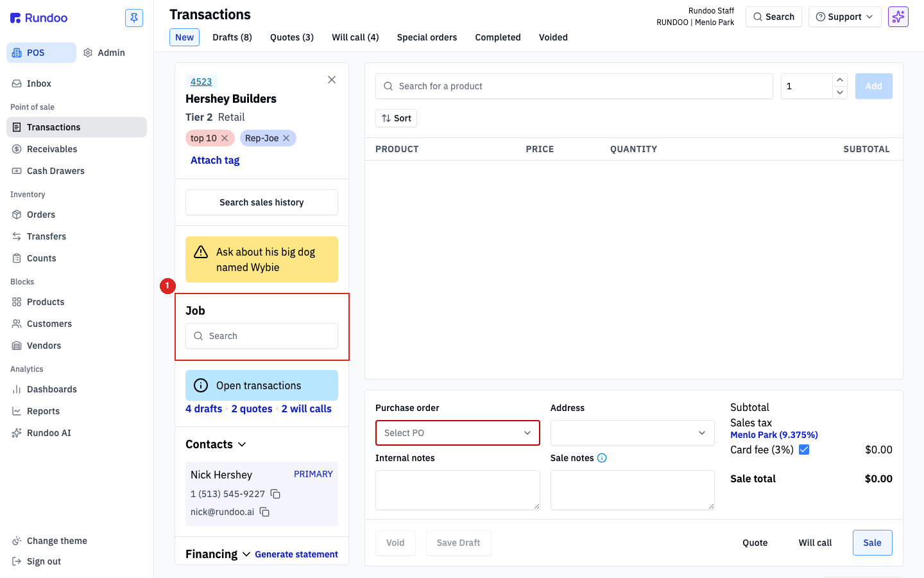Image resolution: width=924 pixels, height=578 pixels.
Task: Click the Rundoo logo
Action: (x=39, y=18)
